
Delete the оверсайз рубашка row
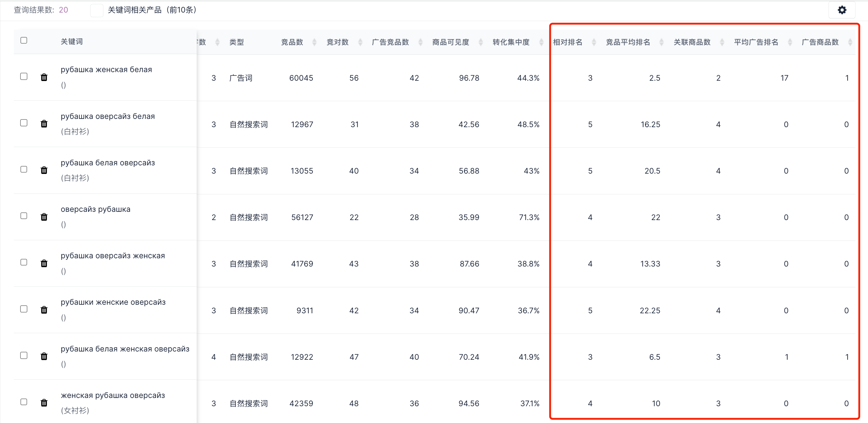(44, 217)
